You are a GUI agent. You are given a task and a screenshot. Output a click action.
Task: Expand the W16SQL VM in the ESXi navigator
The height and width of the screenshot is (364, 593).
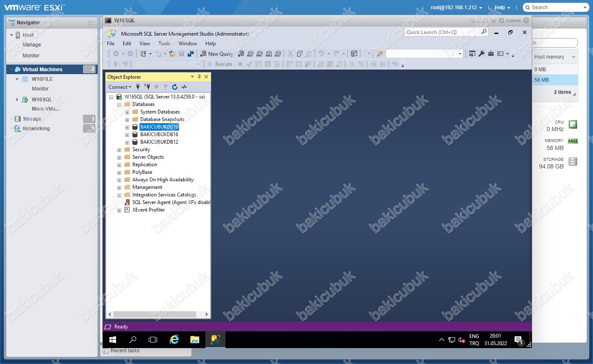(x=17, y=100)
